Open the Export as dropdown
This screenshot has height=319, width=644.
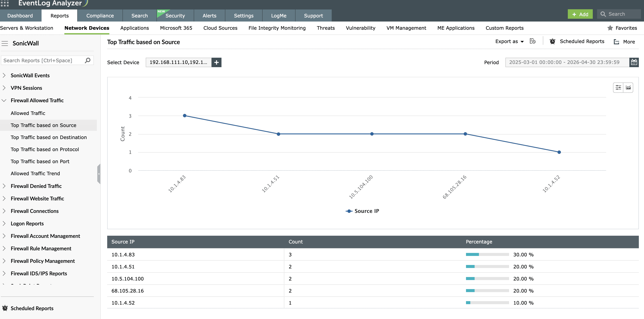[x=509, y=42]
